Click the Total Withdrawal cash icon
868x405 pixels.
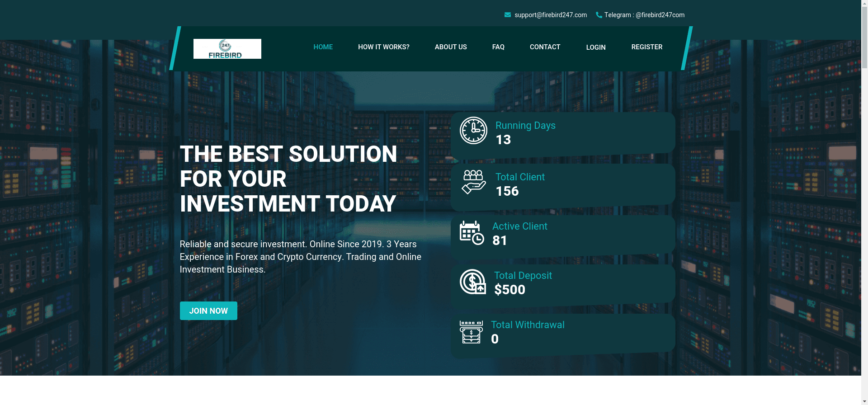tap(471, 332)
